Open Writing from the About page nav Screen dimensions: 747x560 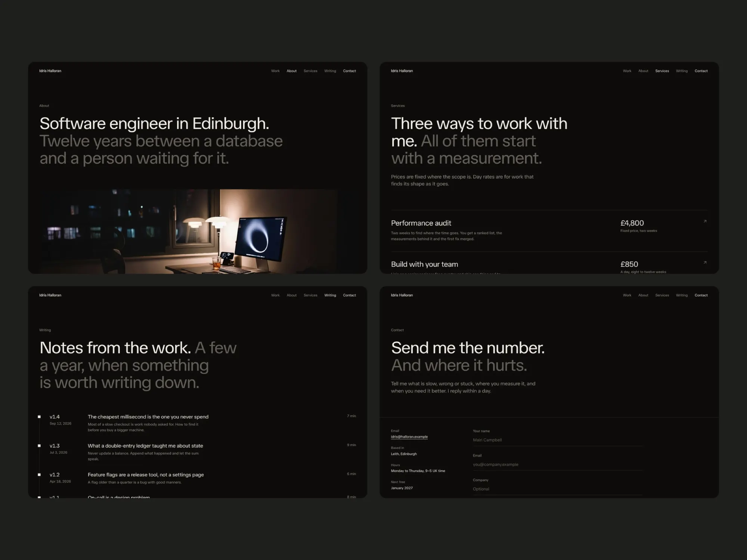tap(330, 71)
